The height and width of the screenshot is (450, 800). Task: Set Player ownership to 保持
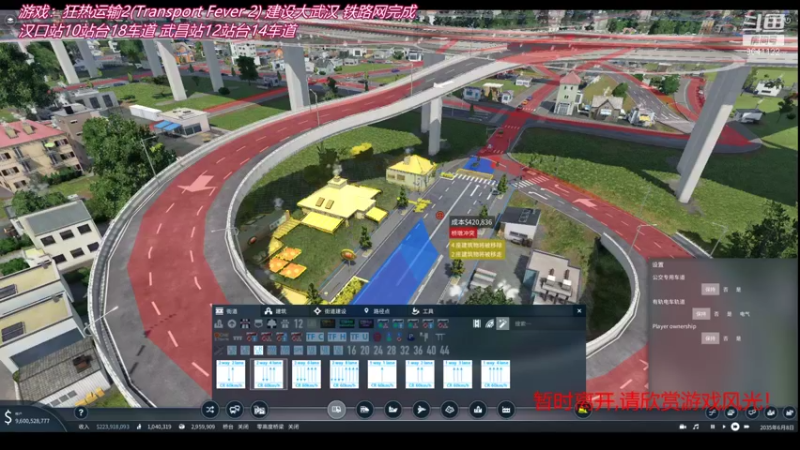pos(710,338)
